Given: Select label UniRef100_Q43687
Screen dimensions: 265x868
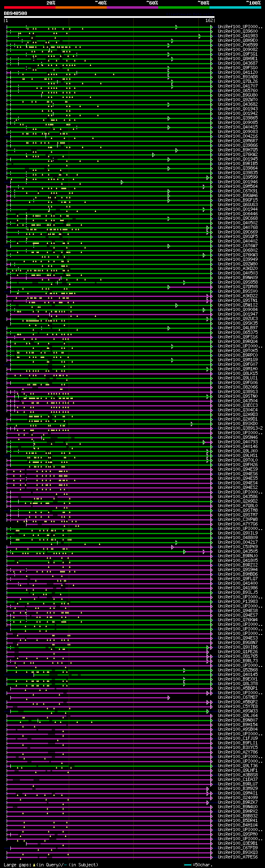Looking at the screenshot, I should pyautogui.click(x=238, y=63).
